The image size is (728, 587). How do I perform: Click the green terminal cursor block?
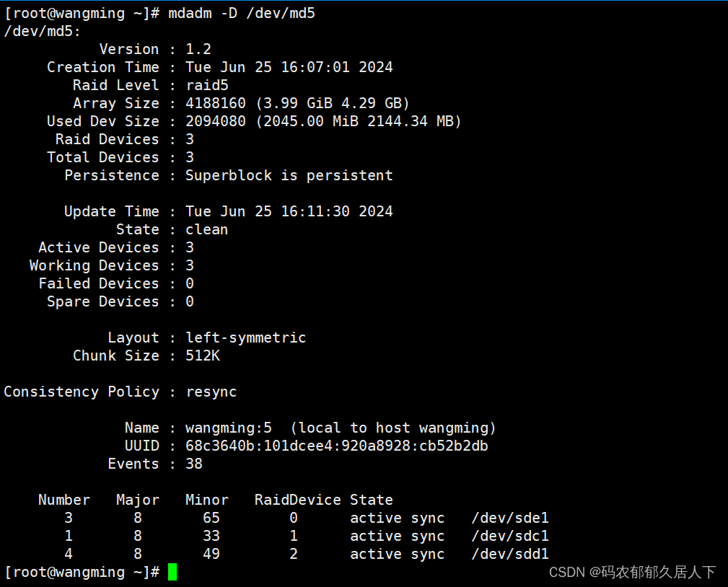point(172,572)
